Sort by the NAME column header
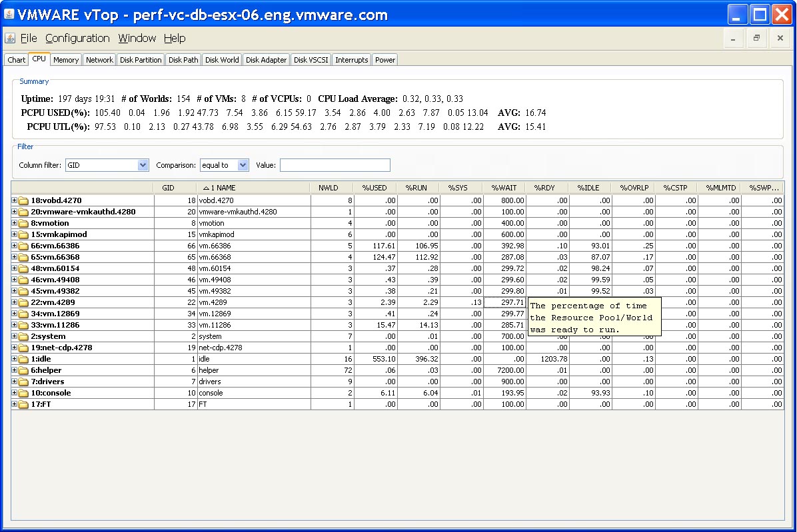The height and width of the screenshot is (532, 797). 253,188
